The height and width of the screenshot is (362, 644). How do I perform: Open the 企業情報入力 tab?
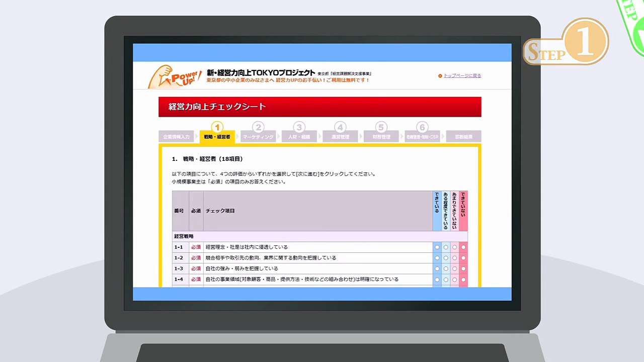tap(177, 137)
